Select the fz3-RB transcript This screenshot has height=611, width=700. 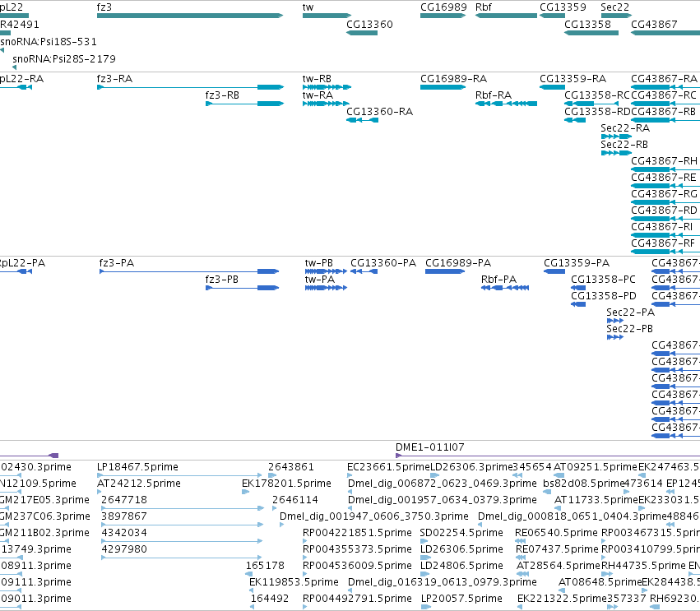tap(244, 104)
